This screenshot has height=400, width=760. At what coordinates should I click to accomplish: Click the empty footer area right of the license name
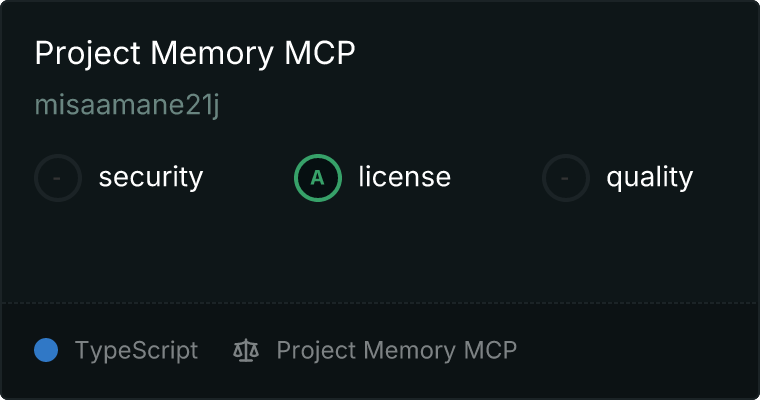click(635, 351)
